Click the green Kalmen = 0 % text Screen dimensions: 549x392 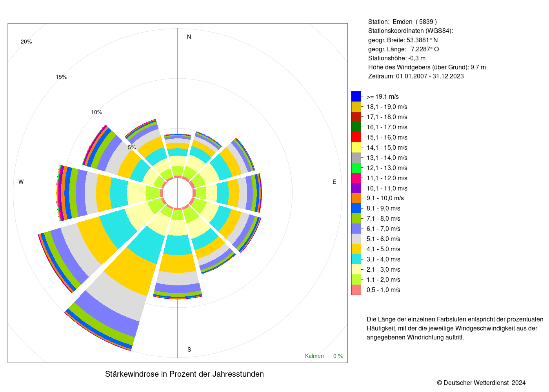(x=324, y=356)
